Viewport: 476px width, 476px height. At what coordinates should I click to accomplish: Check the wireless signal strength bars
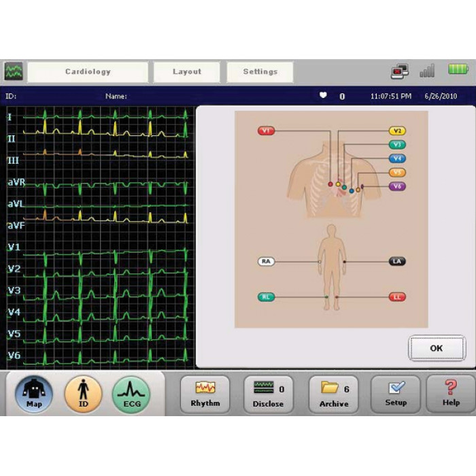click(x=427, y=71)
